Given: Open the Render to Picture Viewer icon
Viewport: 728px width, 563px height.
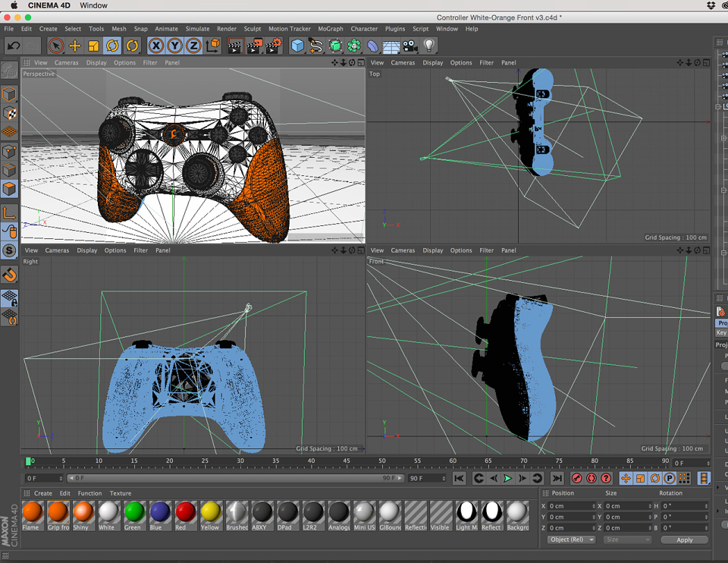Looking at the screenshot, I should pos(255,46).
